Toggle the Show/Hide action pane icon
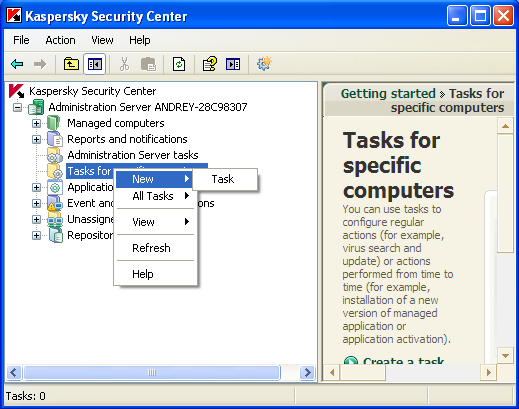 pyautogui.click(x=233, y=64)
